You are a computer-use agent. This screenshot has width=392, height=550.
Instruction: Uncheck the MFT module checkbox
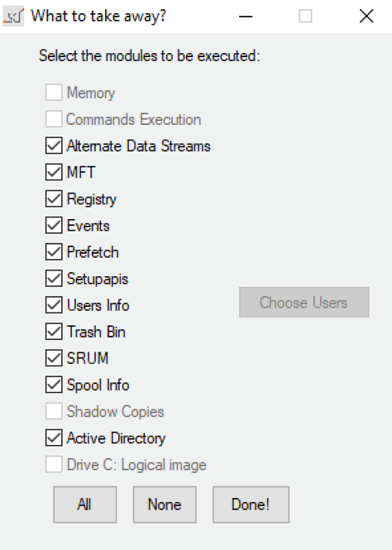[x=54, y=172]
